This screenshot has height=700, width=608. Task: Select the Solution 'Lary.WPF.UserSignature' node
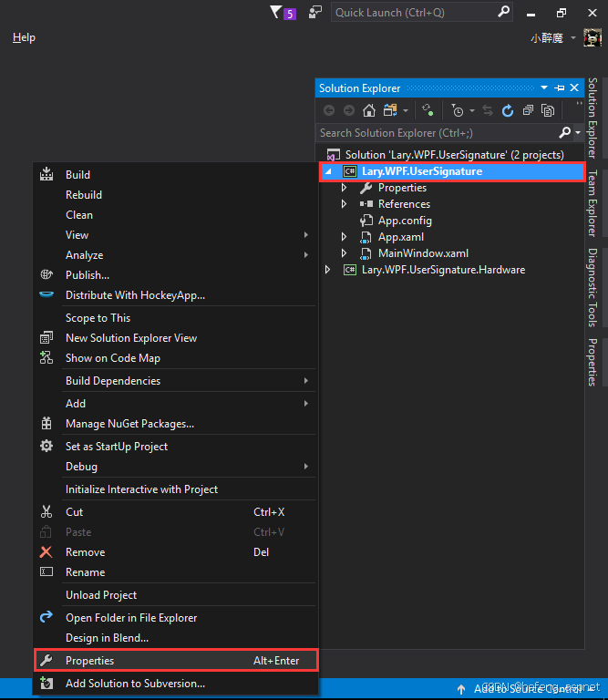point(455,155)
